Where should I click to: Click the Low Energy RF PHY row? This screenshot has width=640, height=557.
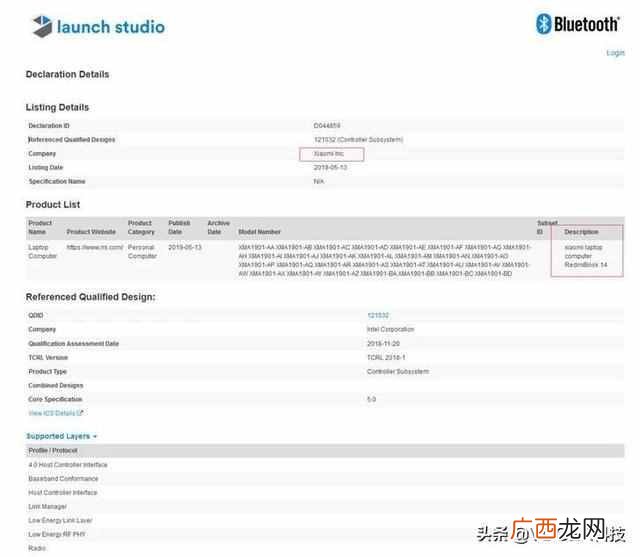click(x=325, y=534)
